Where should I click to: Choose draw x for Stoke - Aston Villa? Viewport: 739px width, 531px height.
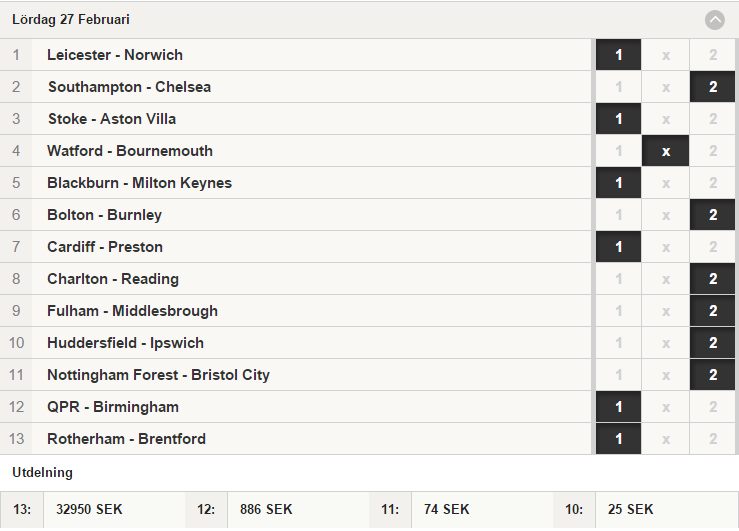[665, 119]
